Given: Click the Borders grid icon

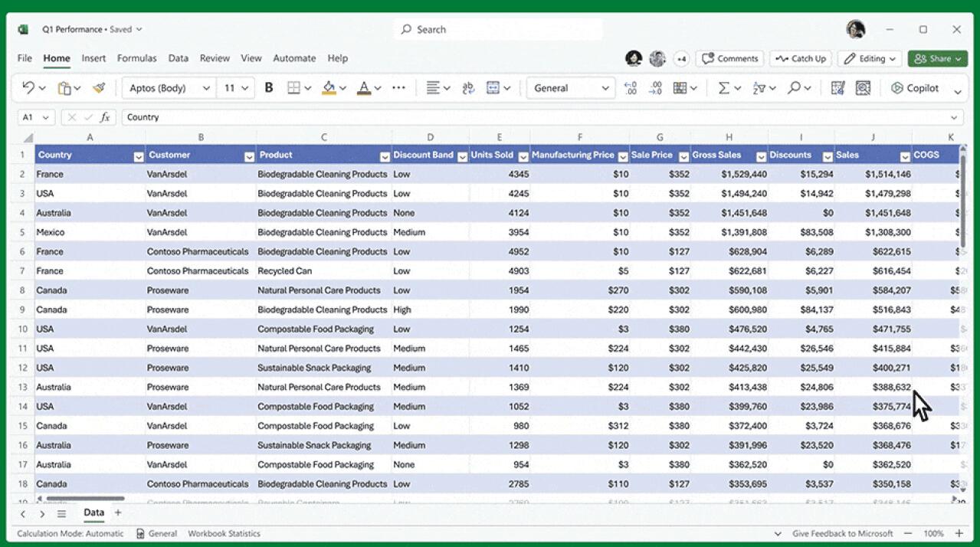Looking at the screenshot, I should [293, 88].
